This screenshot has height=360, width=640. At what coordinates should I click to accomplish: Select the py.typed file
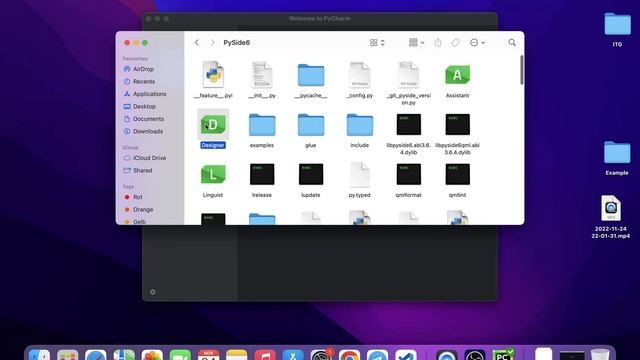[x=360, y=174]
